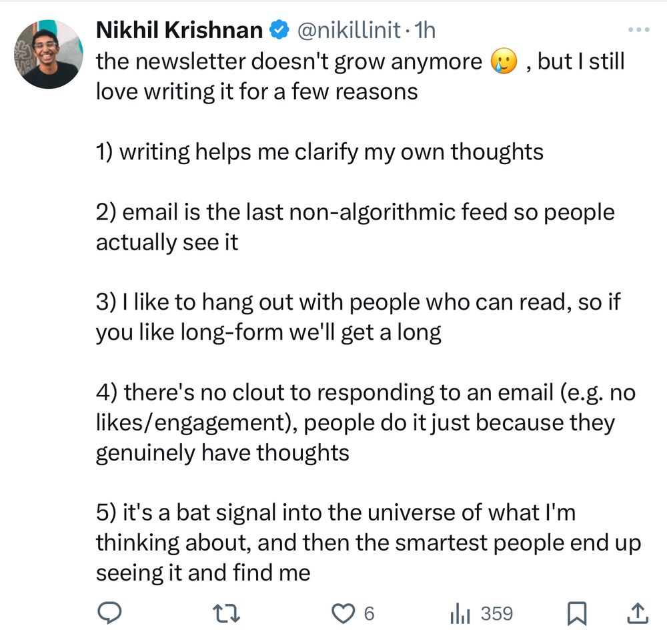Image resolution: width=667 pixels, height=644 pixels.
Task: Click the bookmark icon to save tweet
Action: [x=578, y=613]
